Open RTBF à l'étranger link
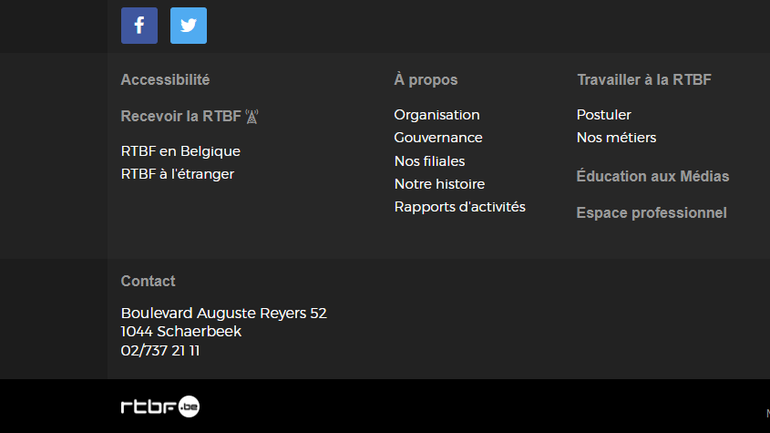The width and height of the screenshot is (770, 433). coord(177,174)
